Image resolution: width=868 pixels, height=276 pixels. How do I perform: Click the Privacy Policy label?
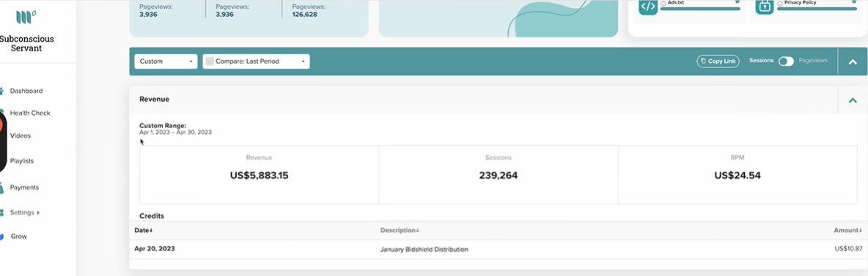coord(801,3)
